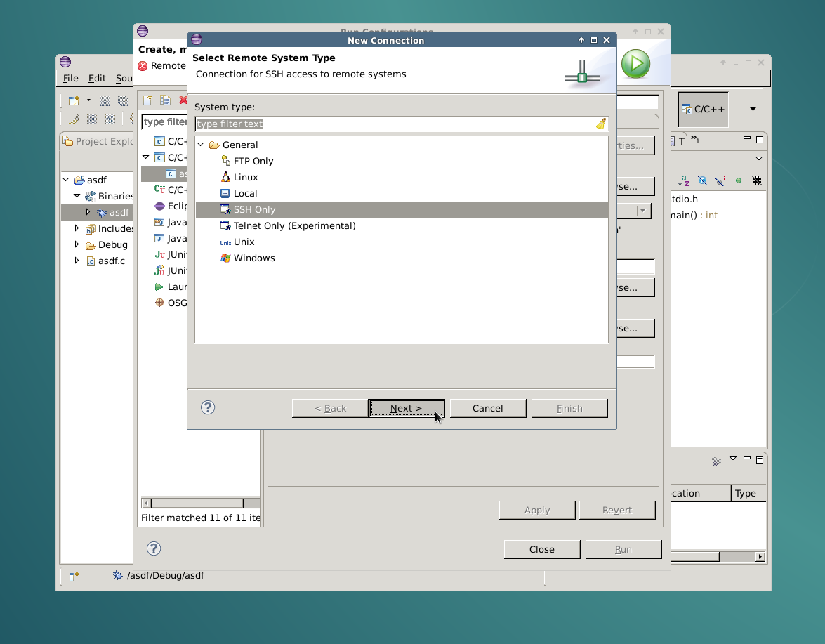
Task: Click the horizontal scrollbar under configurations list
Action: tap(197, 503)
